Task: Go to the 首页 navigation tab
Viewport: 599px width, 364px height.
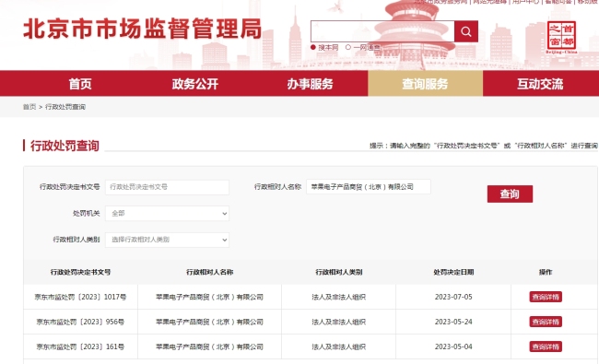Action: pyautogui.click(x=80, y=84)
